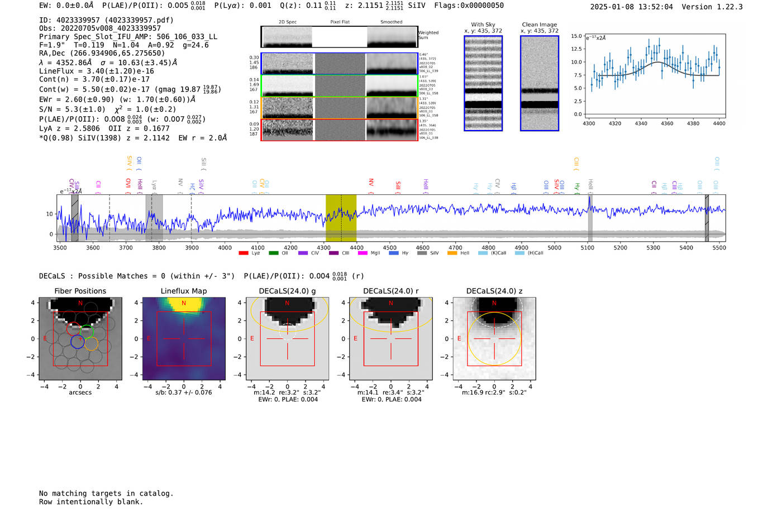
Task: Click the Weighted Sum Smoothed panel
Action: (392, 37)
